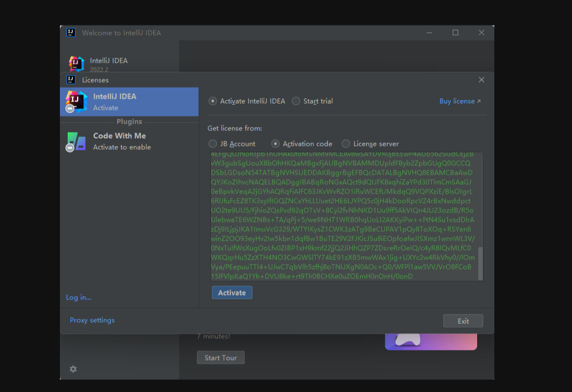Image resolution: width=572 pixels, height=392 pixels.
Task: Click the Activate button
Action: tap(232, 292)
